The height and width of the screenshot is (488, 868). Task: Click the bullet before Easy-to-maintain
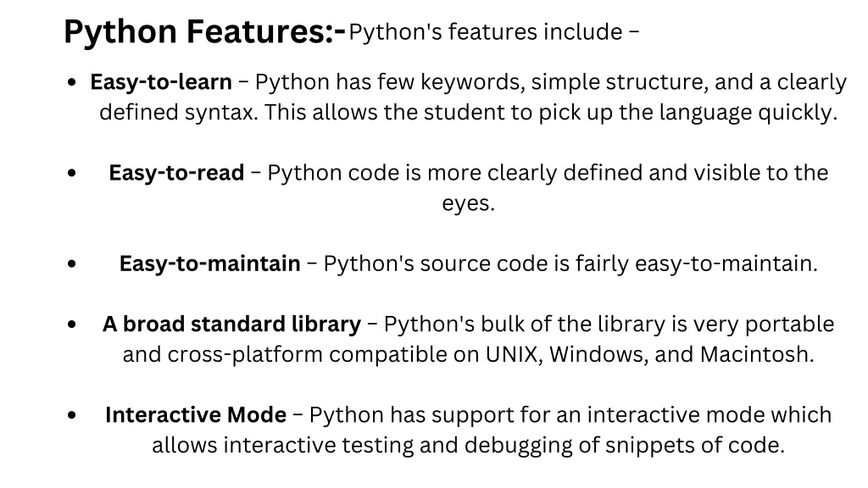point(71,264)
